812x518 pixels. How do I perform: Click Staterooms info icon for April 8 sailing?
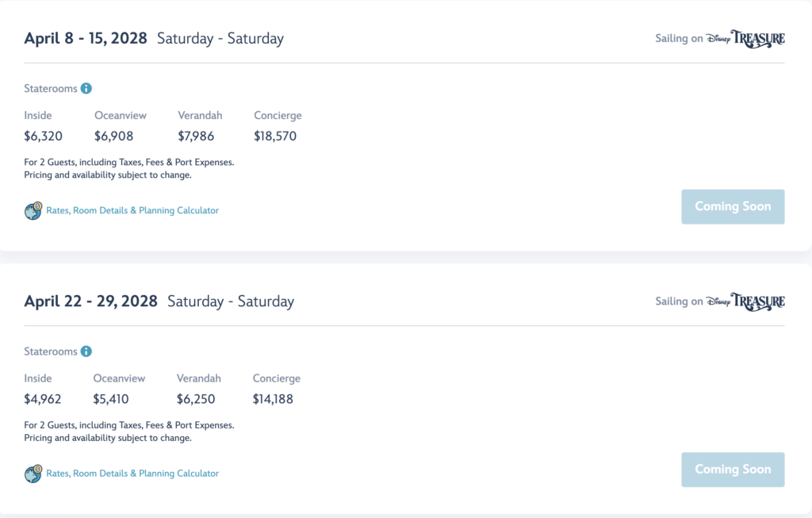click(x=86, y=89)
